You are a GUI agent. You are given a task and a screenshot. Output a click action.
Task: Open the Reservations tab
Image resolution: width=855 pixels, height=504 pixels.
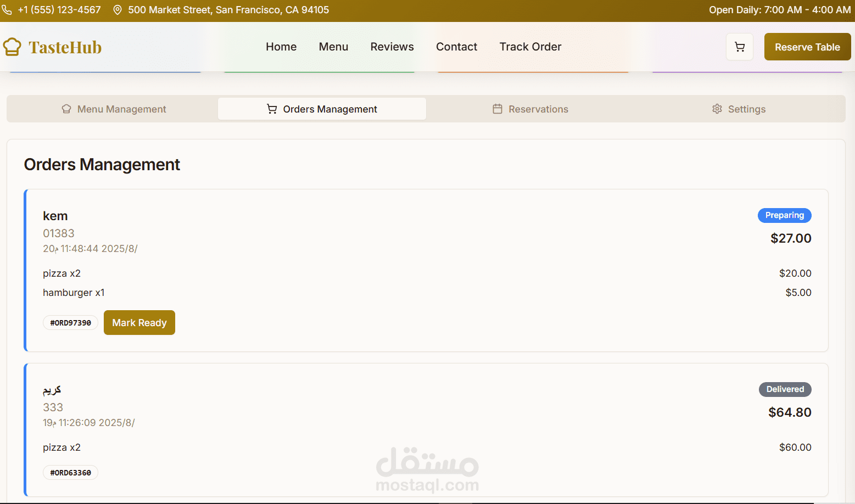(x=530, y=109)
